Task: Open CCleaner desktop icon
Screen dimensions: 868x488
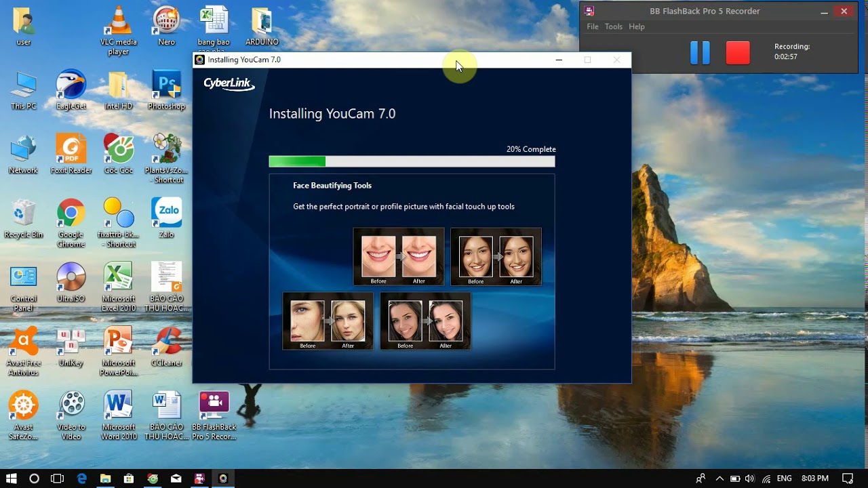Action: [166, 348]
